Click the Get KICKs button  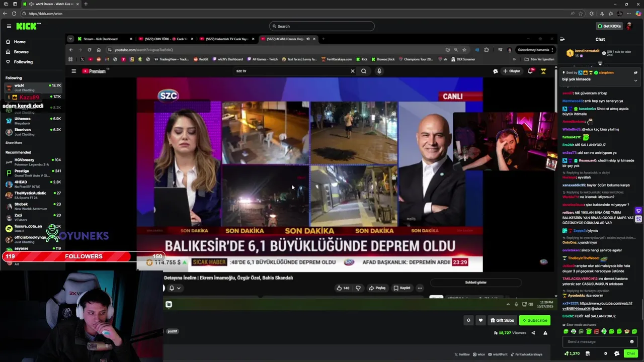click(x=609, y=26)
